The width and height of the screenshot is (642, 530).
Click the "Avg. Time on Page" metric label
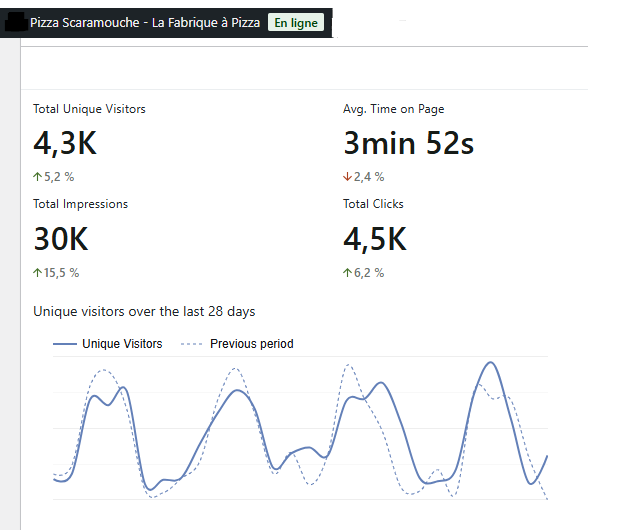coord(393,109)
